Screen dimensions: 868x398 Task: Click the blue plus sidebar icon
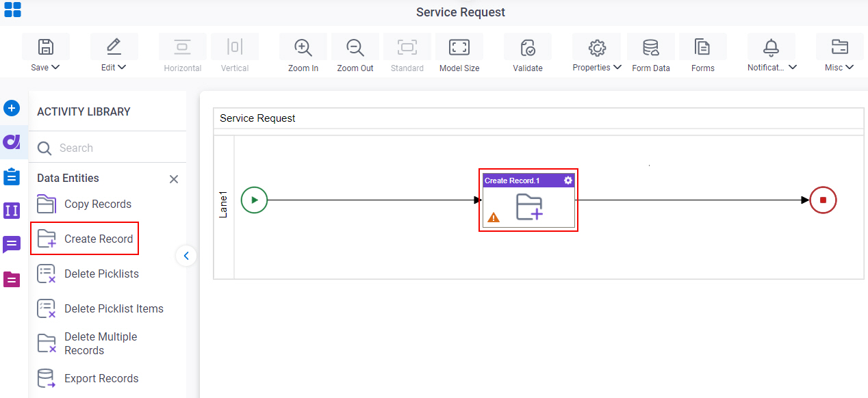click(12, 108)
